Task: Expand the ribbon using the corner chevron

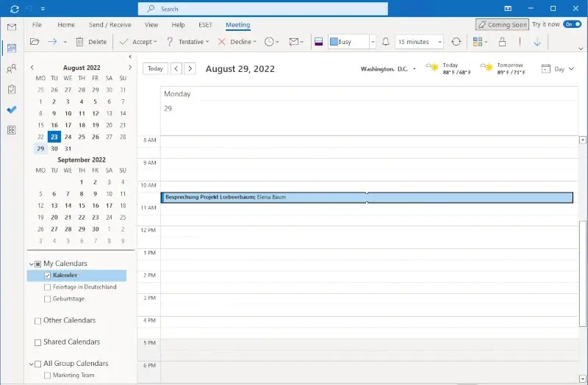Action: (581, 48)
